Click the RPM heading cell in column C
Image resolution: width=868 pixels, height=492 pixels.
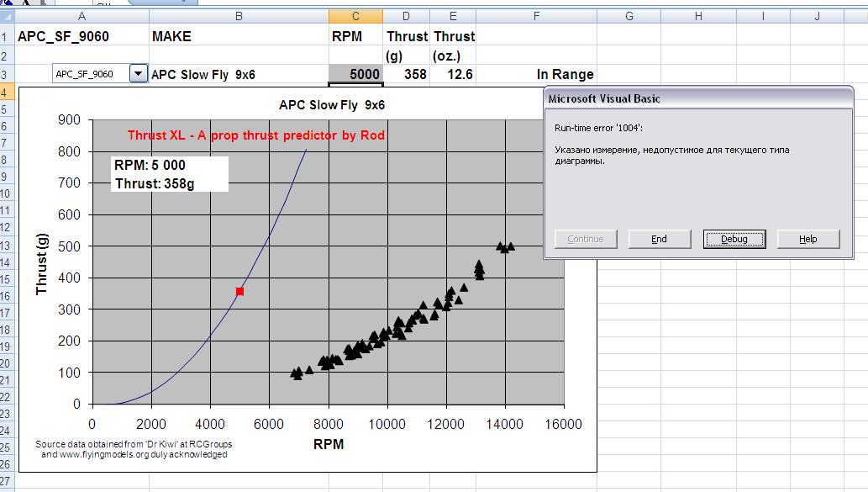[356, 36]
